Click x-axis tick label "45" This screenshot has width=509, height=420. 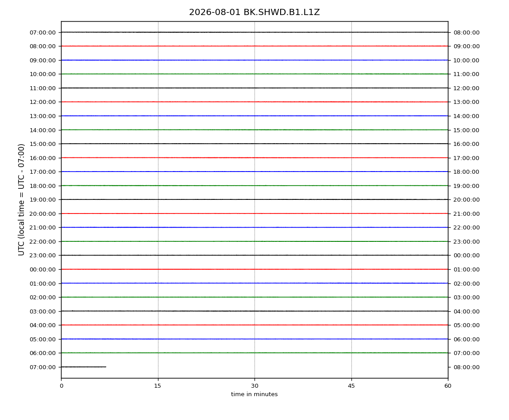pos(351,386)
